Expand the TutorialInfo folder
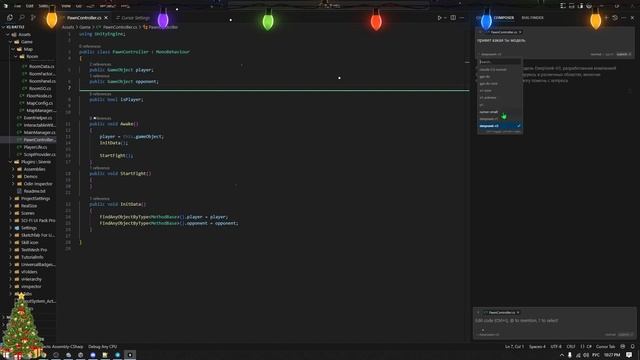The width and height of the screenshot is (640, 360). point(32,257)
